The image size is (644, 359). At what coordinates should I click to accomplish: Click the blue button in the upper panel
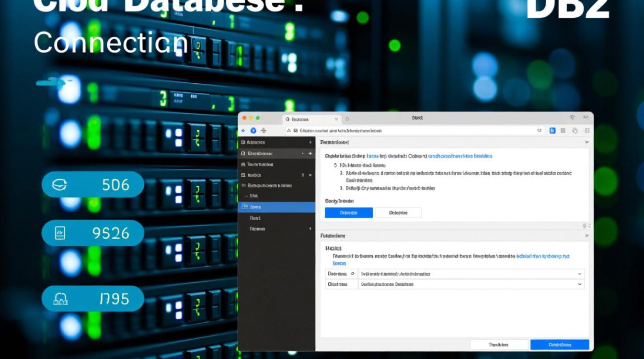tap(348, 213)
